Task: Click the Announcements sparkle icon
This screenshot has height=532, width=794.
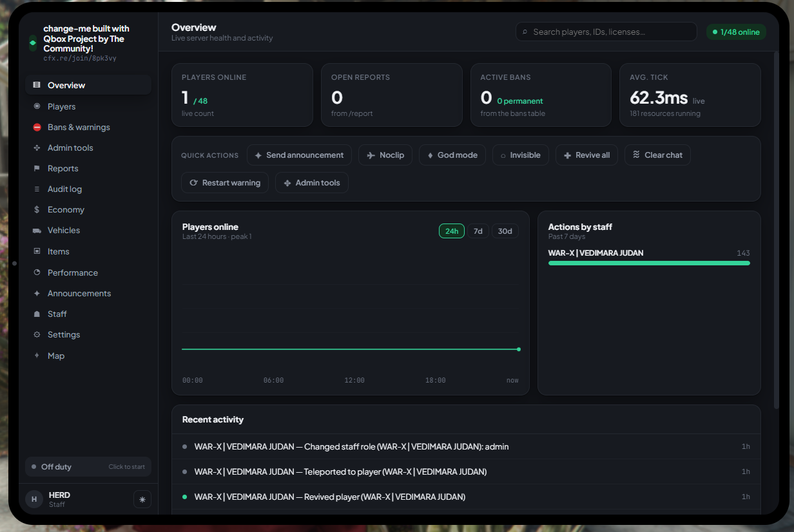Action: [37, 293]
